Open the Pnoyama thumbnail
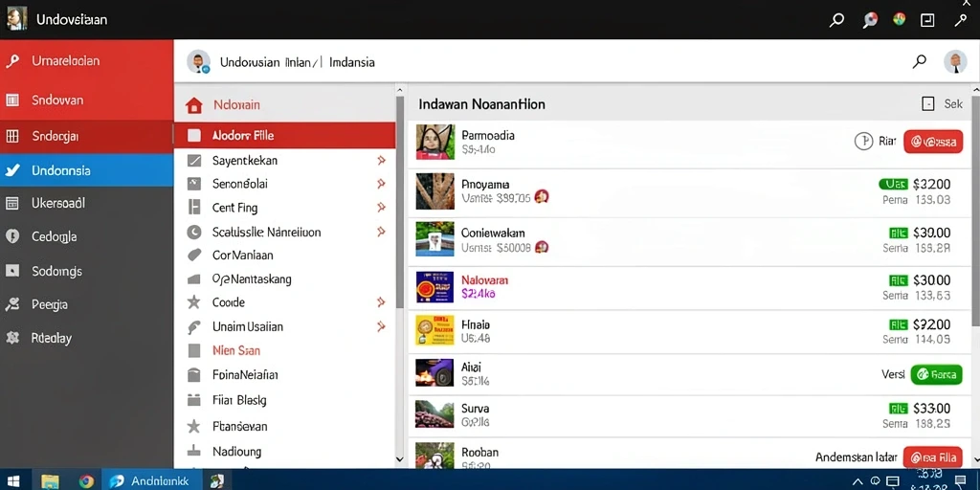This screenshot has height=490, width=980. point(435,190)
